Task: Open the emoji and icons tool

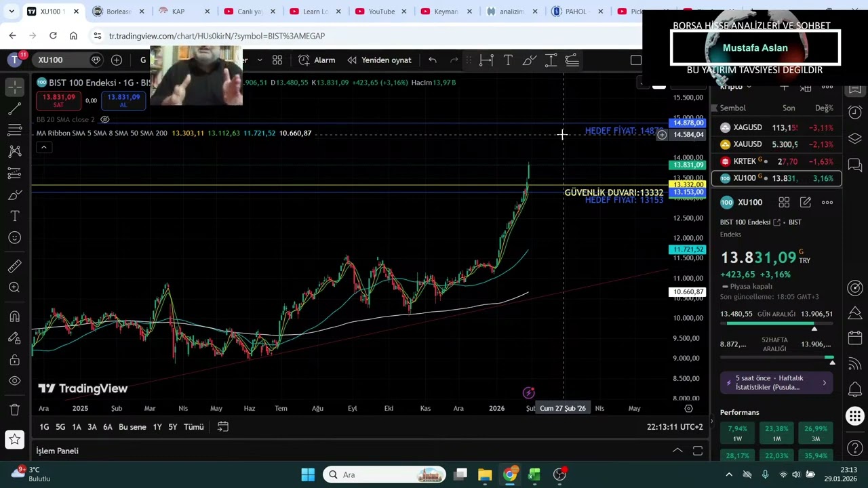Action: click(15, 238)
